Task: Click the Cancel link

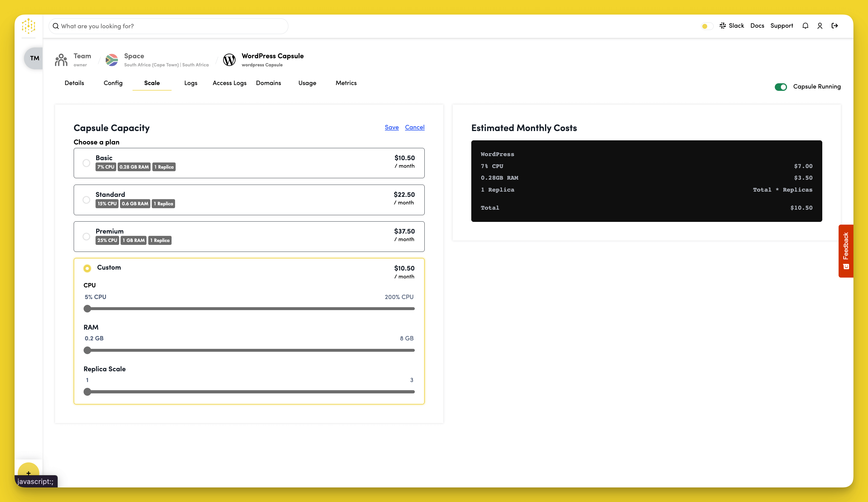Action: click(x=414, y=128)
